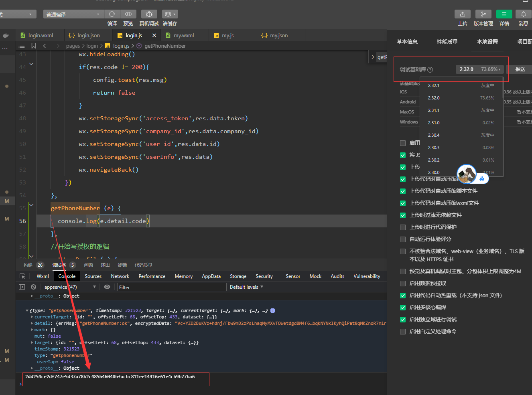
Task: Click the preview eye icon
Action: 128,14
